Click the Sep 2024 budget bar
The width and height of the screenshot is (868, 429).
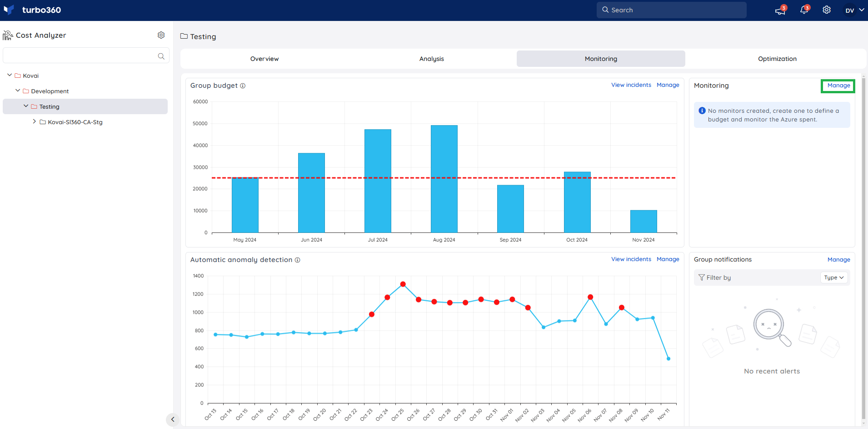coord(510,209)
